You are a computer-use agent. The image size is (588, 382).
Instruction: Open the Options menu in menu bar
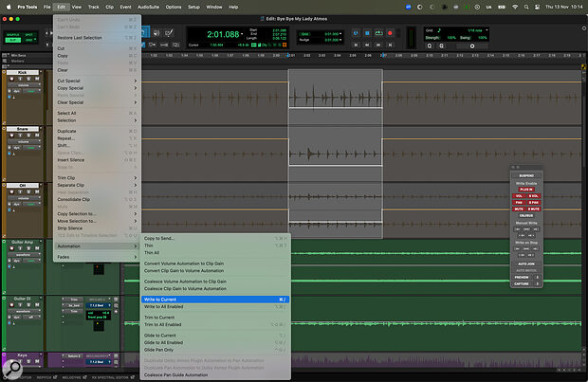174,7
